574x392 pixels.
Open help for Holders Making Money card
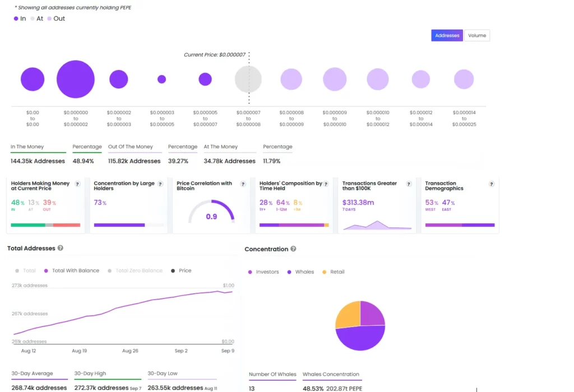point(77,184)
